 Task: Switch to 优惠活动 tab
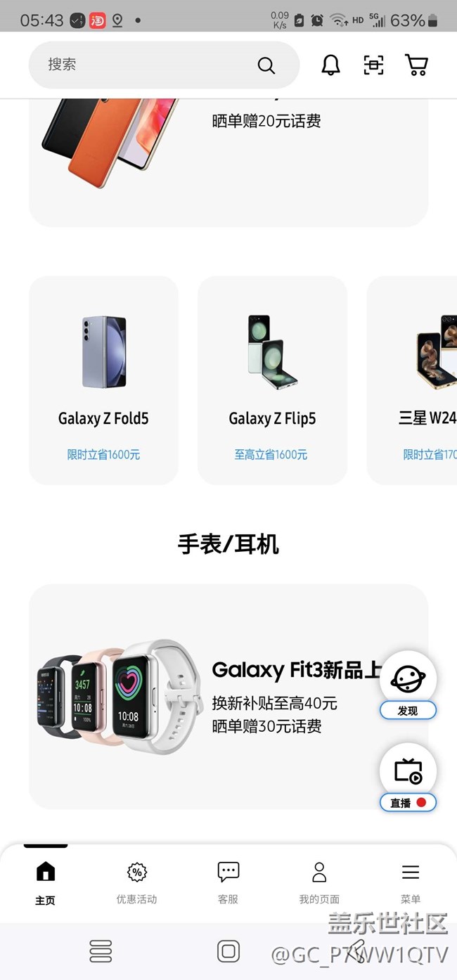[136, 883]
